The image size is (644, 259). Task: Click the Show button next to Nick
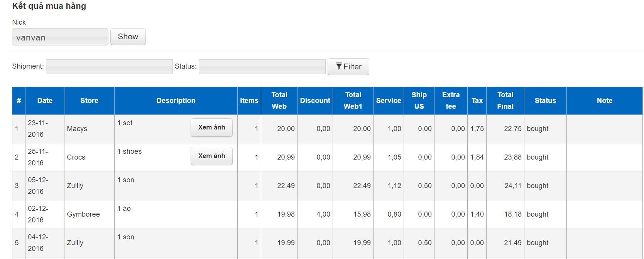(128, 37)
